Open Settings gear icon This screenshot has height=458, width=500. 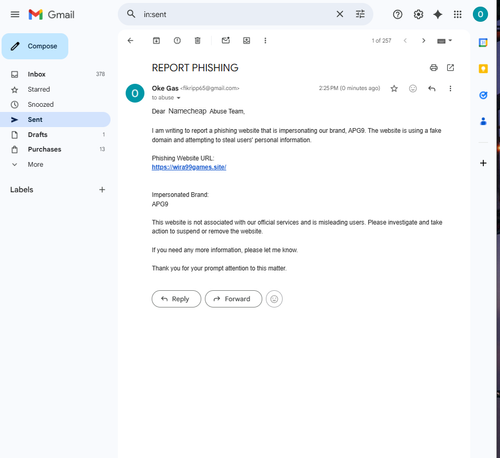418,14
